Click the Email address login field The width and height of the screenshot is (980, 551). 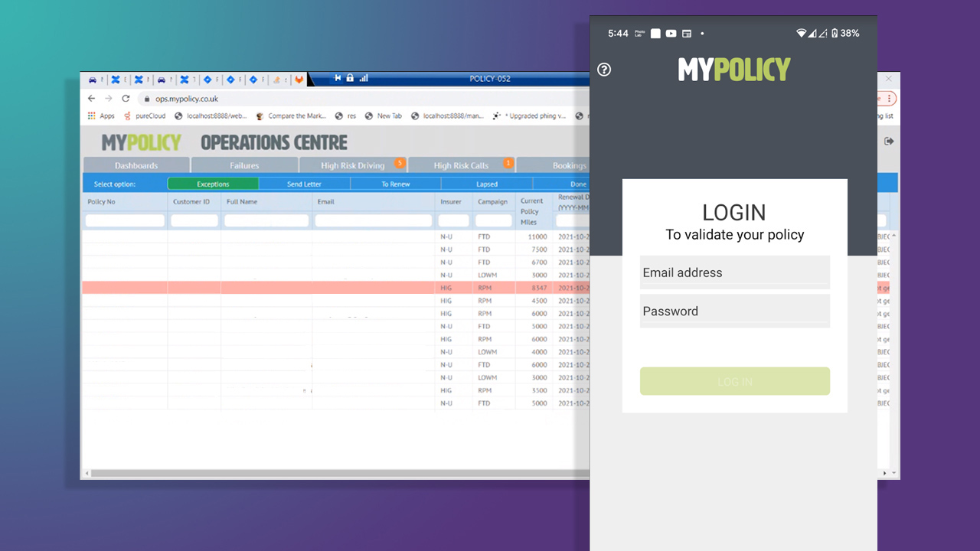[734, 272]
